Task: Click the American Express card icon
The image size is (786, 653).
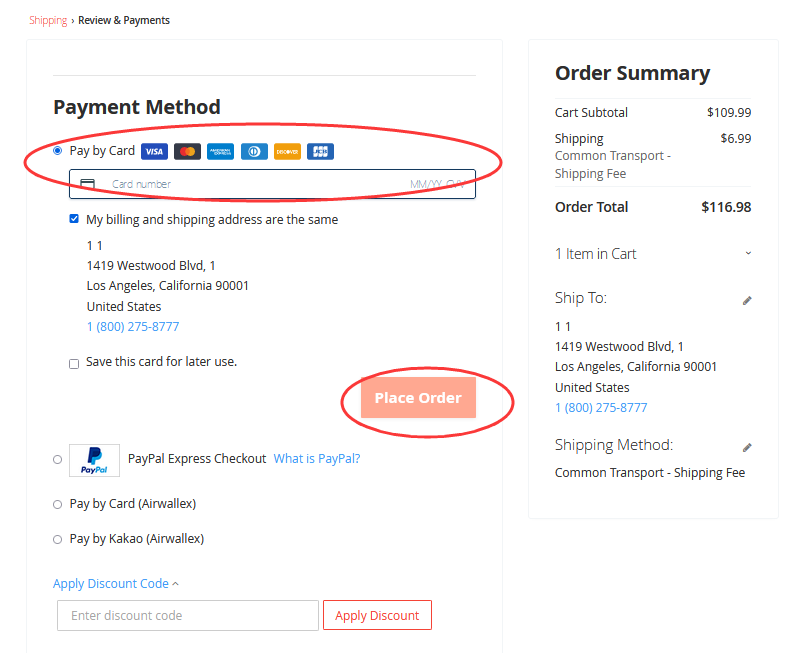Action: [221, 151]
